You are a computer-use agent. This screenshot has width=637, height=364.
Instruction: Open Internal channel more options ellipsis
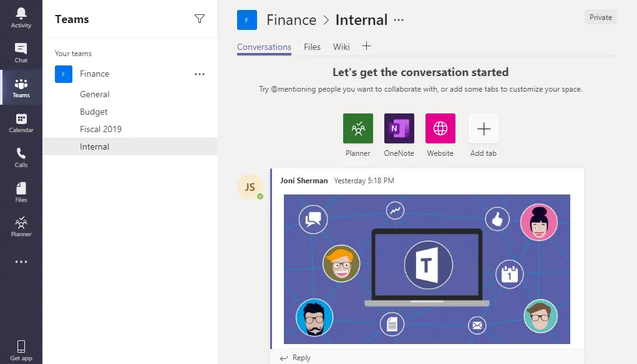tap(399, 20)
